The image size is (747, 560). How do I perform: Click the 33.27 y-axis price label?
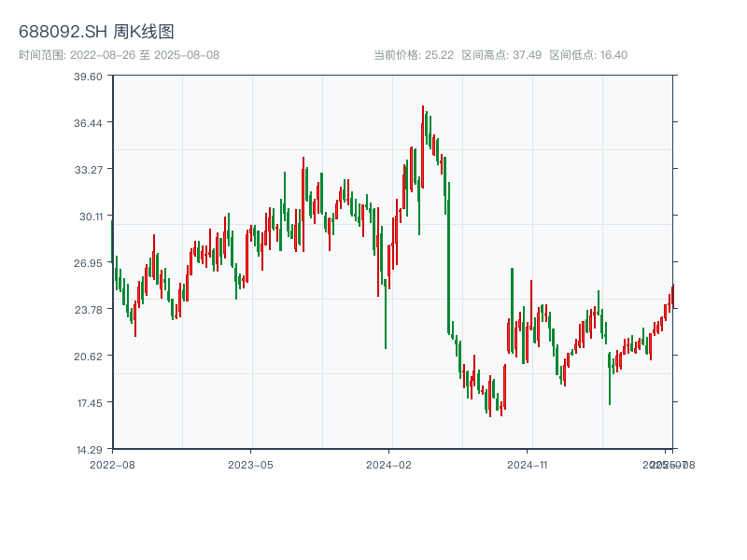click(89, 170)
